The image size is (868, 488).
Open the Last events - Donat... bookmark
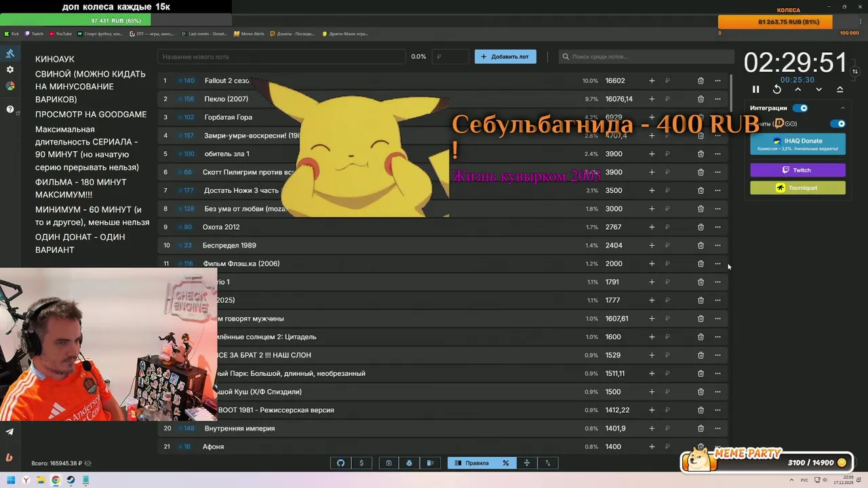coord(204,33)
